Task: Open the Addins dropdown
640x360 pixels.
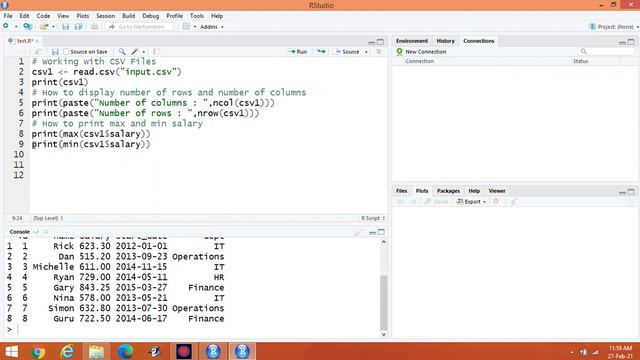Action: (x=211, y=27)
